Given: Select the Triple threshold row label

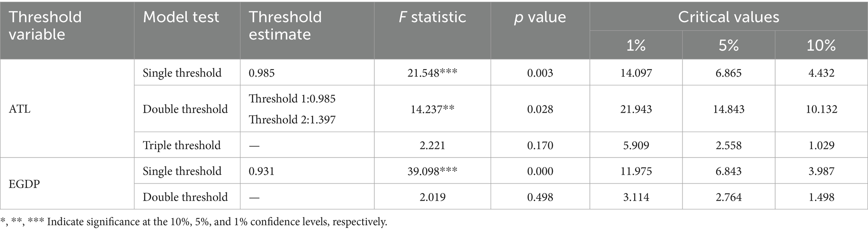Looking at the screenshot, I should point(182,145).
